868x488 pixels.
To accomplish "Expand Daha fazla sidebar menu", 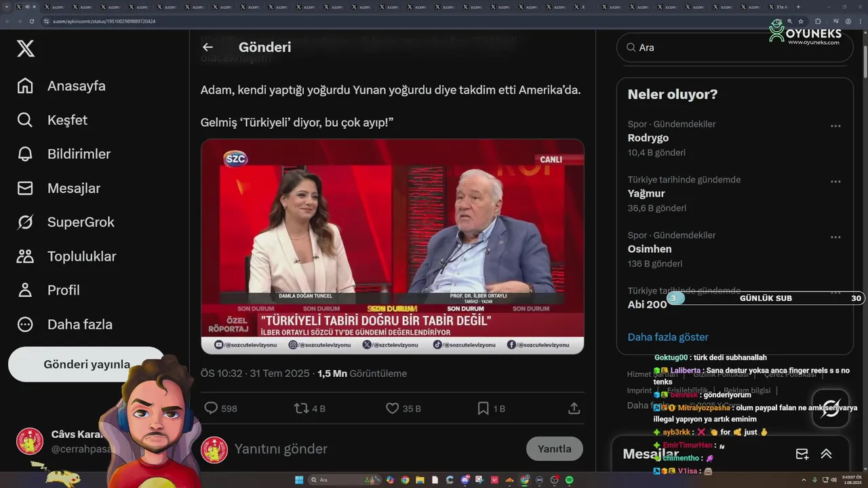I will click(x=64, y=324).
